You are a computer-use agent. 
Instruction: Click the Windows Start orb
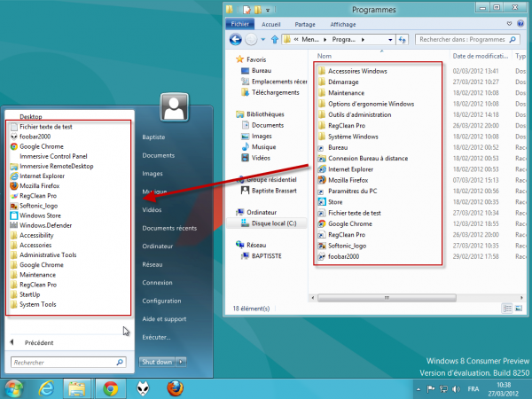[13, 389]
